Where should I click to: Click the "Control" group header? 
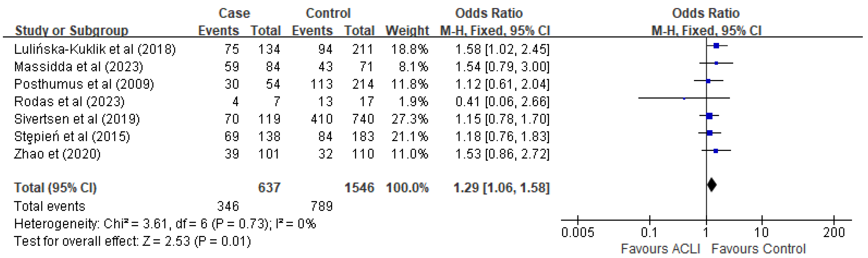point(328,13)
